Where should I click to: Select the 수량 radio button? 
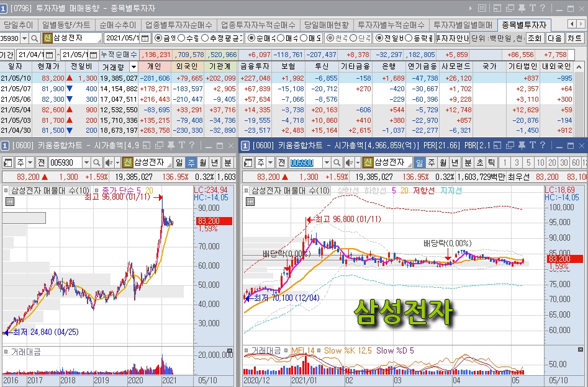point(181,38)
